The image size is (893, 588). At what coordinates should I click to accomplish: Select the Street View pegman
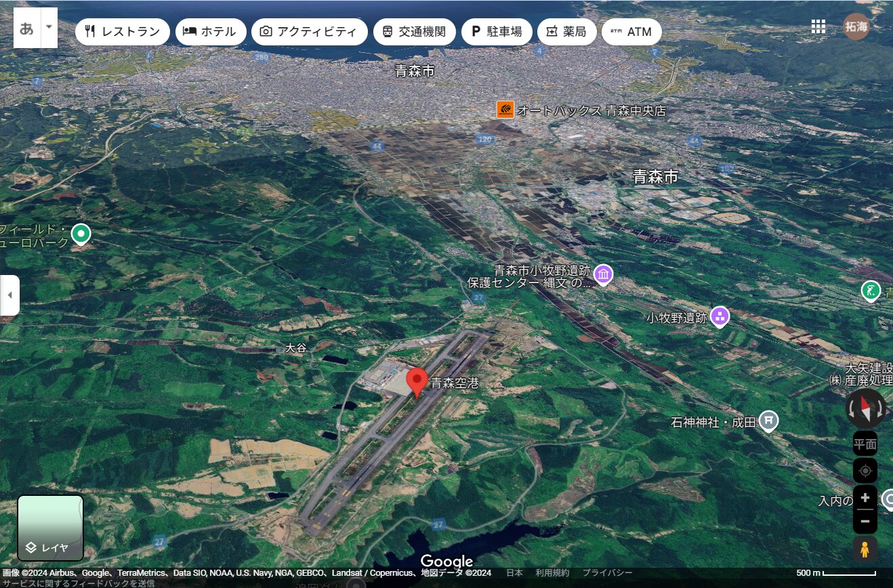click(x=865, y=549)
